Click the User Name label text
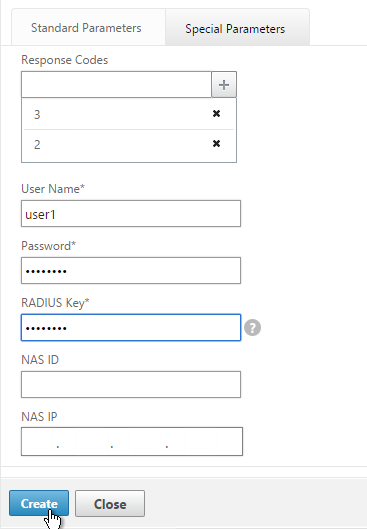This screenshot has width=367, height=529. coord(53,189)
